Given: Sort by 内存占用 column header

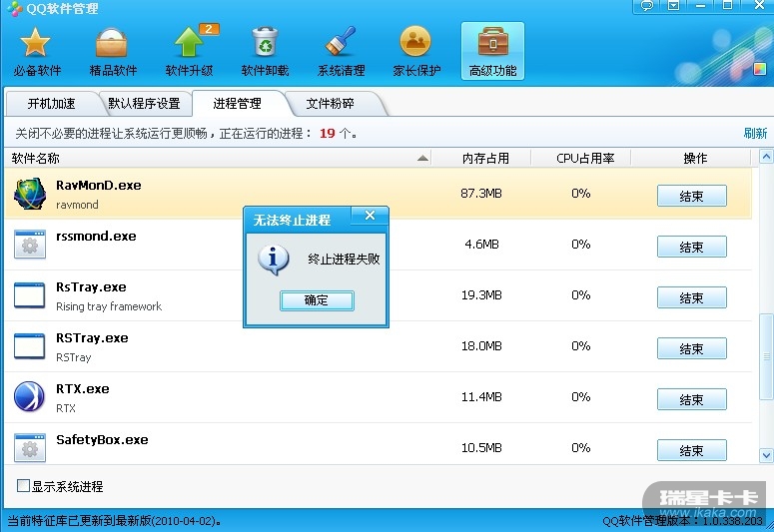Looking at the screenshot, I should (485, 159).
